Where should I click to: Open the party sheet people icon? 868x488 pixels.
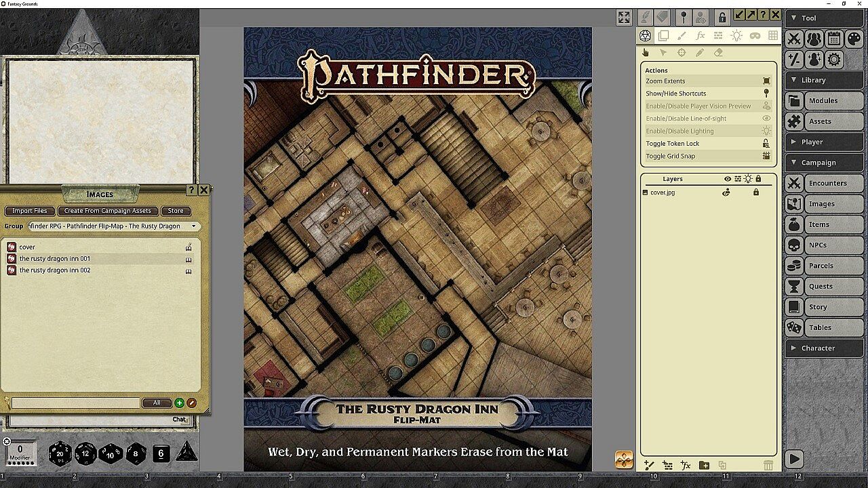pos(814,39)
